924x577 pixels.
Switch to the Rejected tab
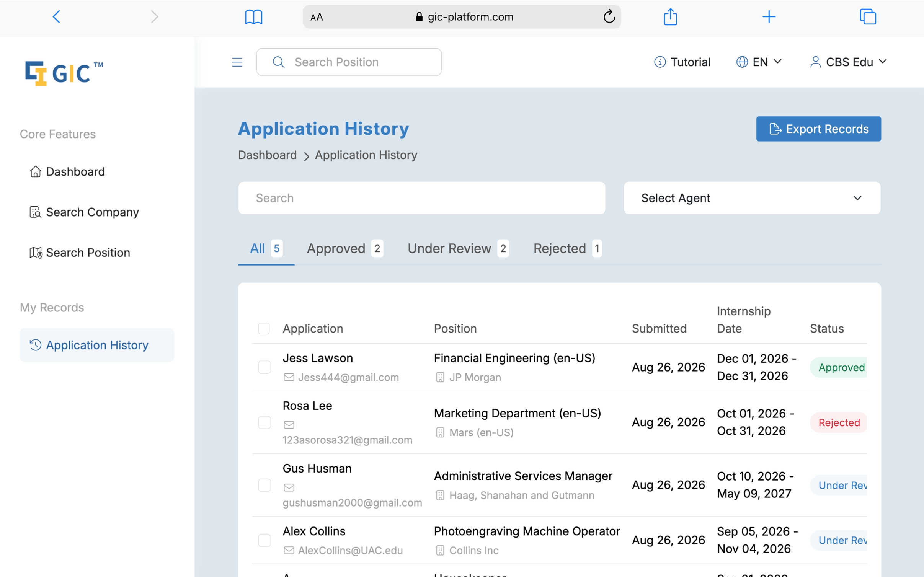567,249
